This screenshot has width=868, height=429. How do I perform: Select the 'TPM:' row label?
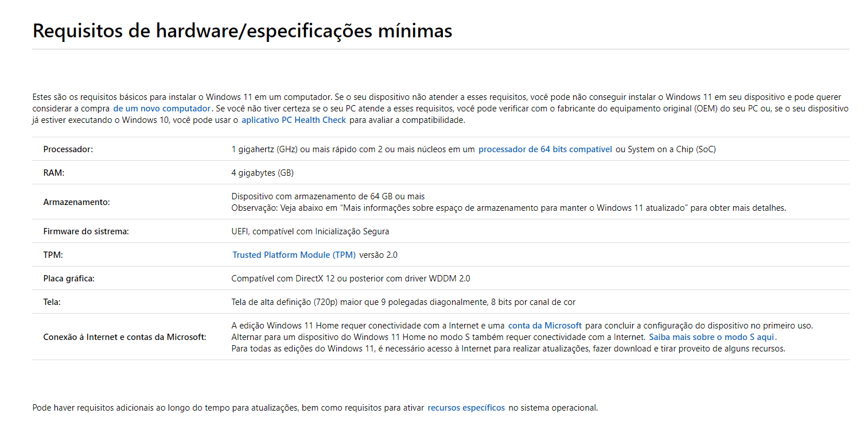coord(53,255)
